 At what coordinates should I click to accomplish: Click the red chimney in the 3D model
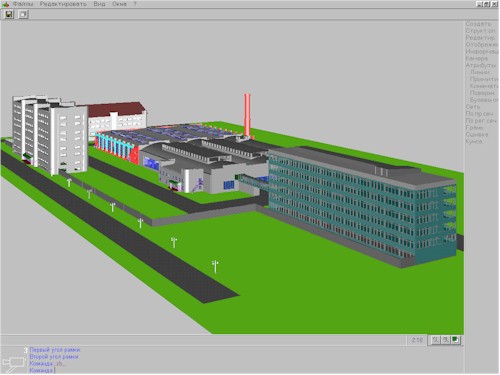[x=247, y=115]
